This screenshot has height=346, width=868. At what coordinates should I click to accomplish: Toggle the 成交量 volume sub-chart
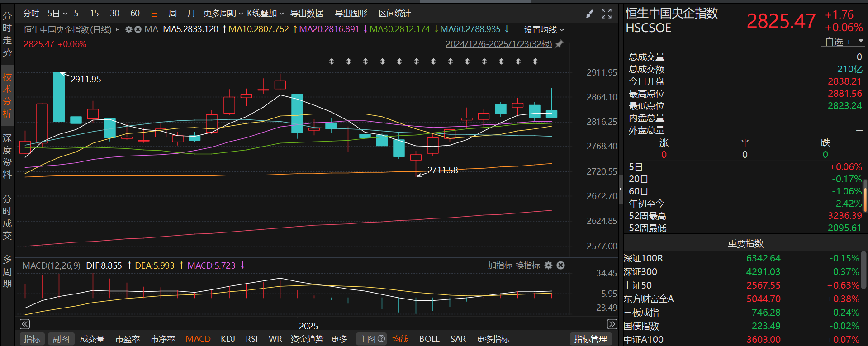click(92, 339)
